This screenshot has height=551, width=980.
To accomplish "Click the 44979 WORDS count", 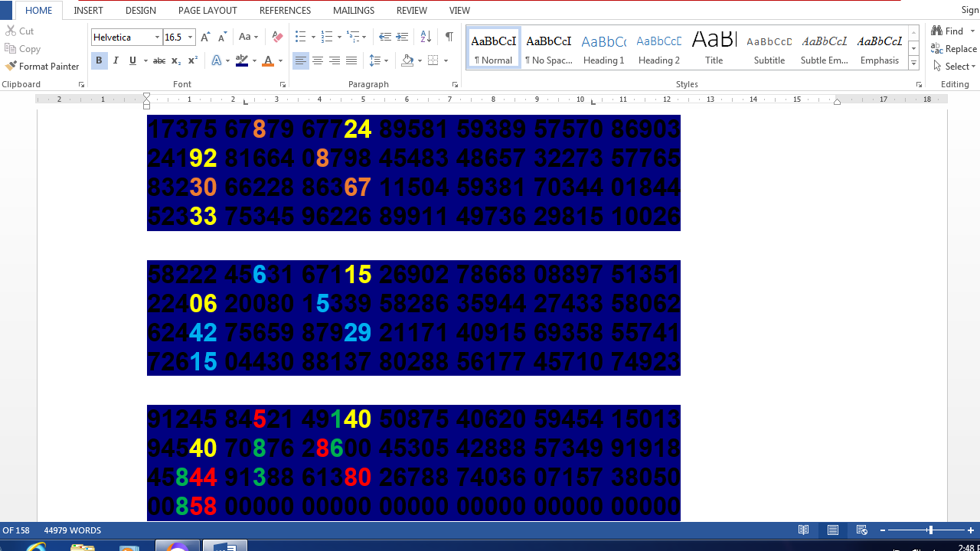I will [x=73, y=530].
